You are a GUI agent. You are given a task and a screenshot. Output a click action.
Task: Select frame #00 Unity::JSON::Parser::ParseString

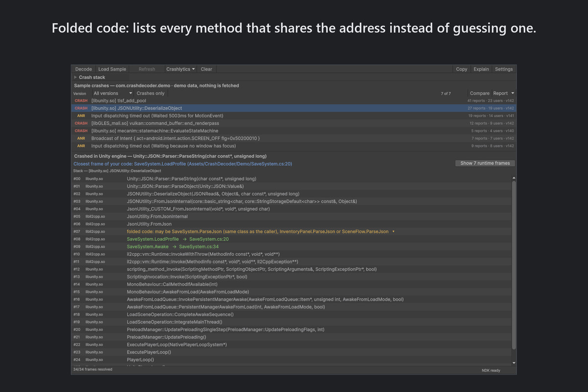click(292, 179)
